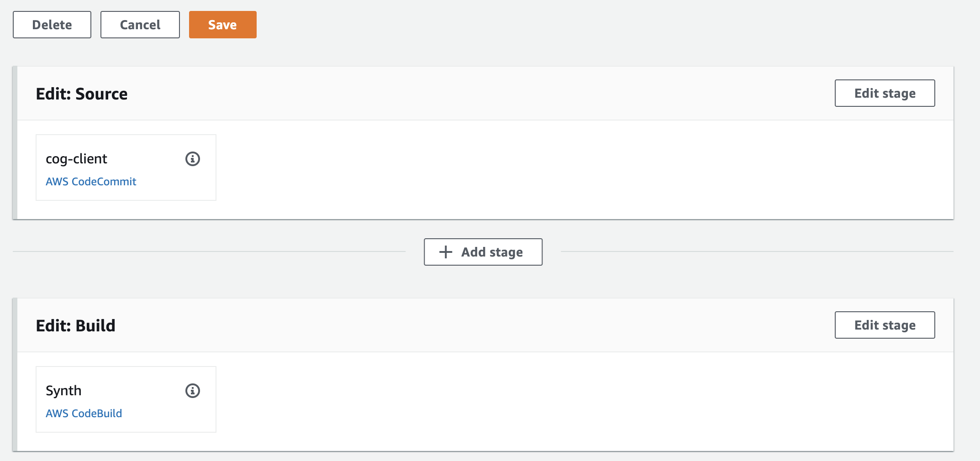Viewport: 980px width, 461px height.
Task: Click the Add stage button label
Action: [x=492, y=252]
